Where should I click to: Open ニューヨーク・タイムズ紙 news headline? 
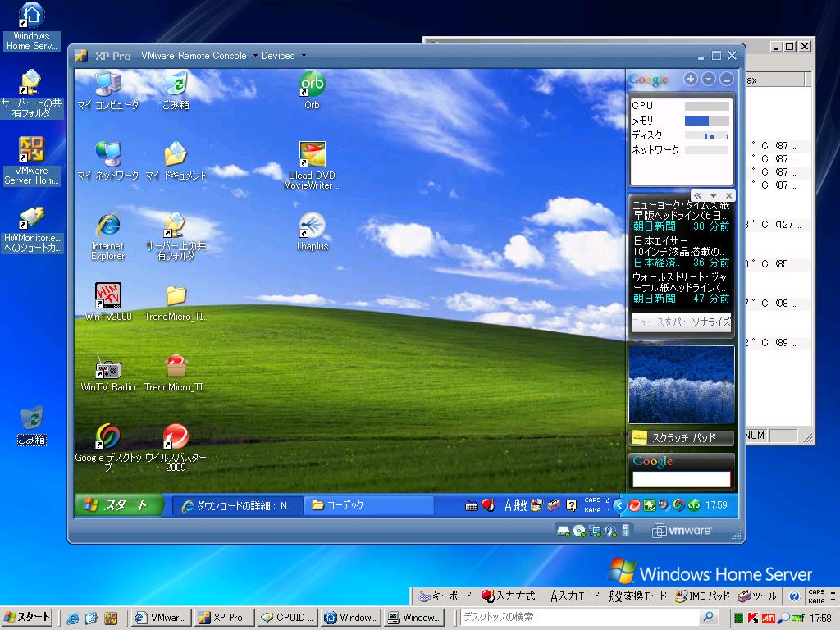click(681, 211)
